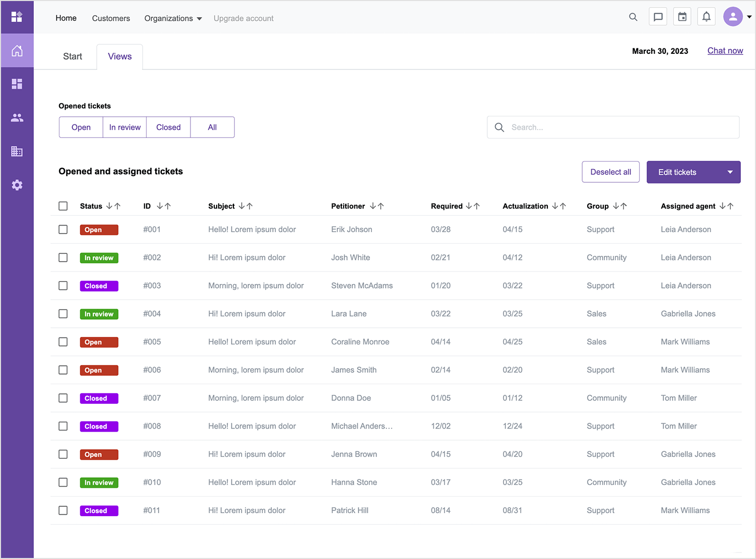The height and width of the screenshot is (559, 756).
Task: Go to Home in top navigation
Action: click(x=66, y=18)
